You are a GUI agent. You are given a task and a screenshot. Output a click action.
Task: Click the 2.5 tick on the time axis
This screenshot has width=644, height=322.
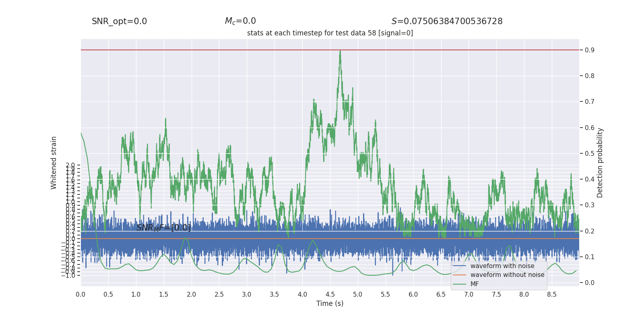pyautogui.click(x=219, y=295)
